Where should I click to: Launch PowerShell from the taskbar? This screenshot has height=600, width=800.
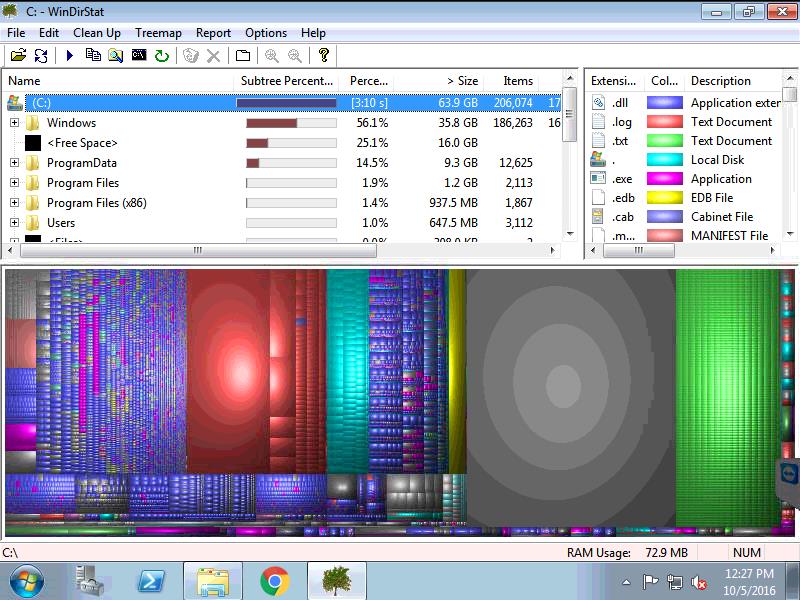pyautogui.click(x=152, y=581)
